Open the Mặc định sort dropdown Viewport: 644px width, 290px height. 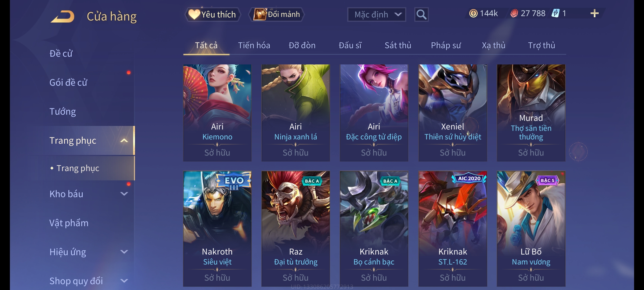(x=376, y=15)
